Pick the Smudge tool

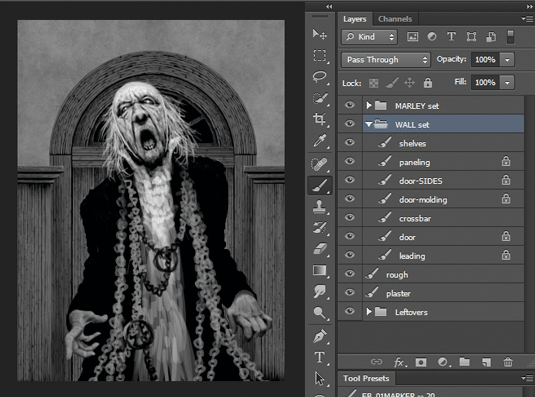coord(319,292)
